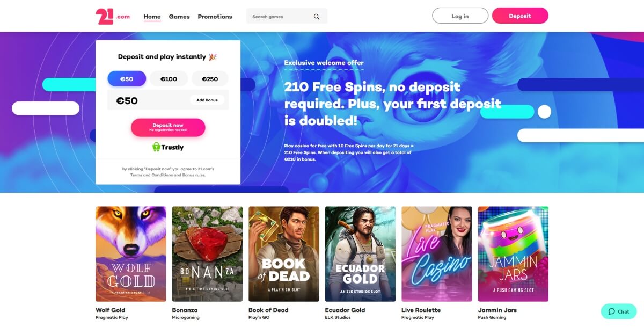Screen dimensions: 644x327
Task: Select the €50 deposit amount
Action: pyautogui.click(x=127, y=79)
